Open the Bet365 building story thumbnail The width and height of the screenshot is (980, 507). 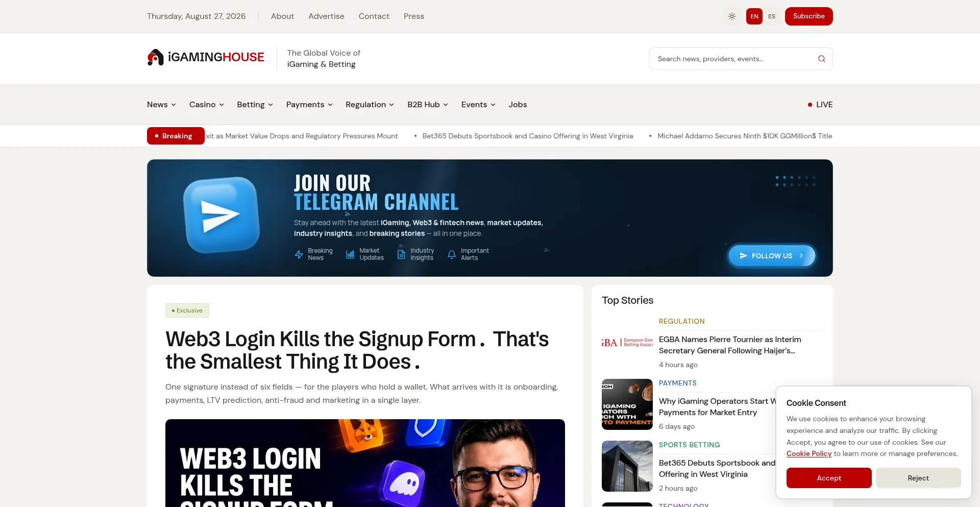pyautogui.click(x=627, y=466)
